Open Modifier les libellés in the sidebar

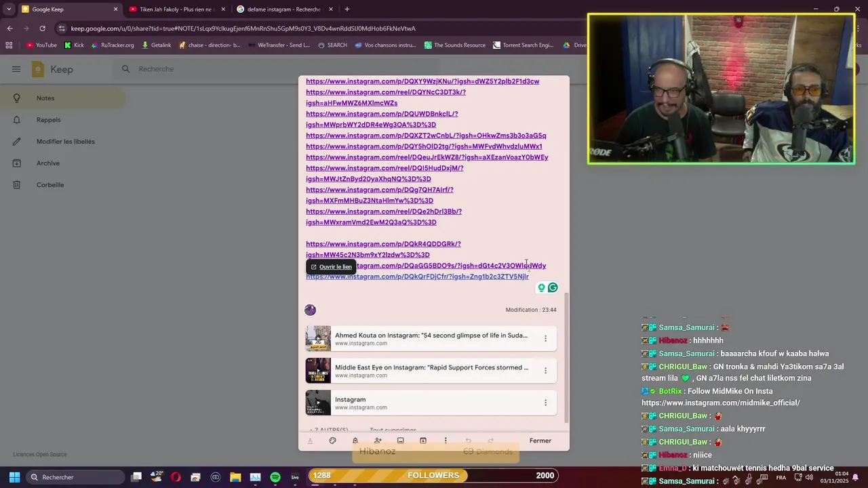pos(62,142)
